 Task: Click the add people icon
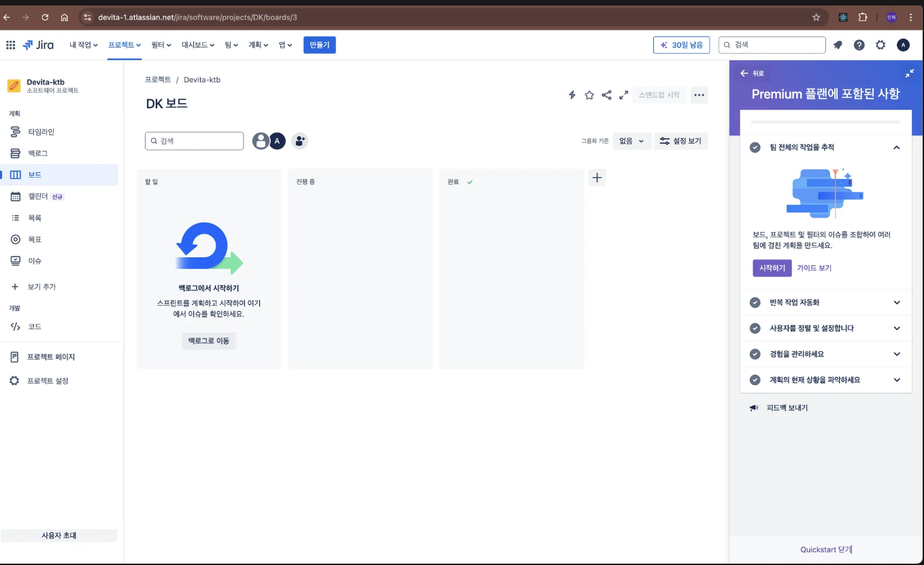299,141
